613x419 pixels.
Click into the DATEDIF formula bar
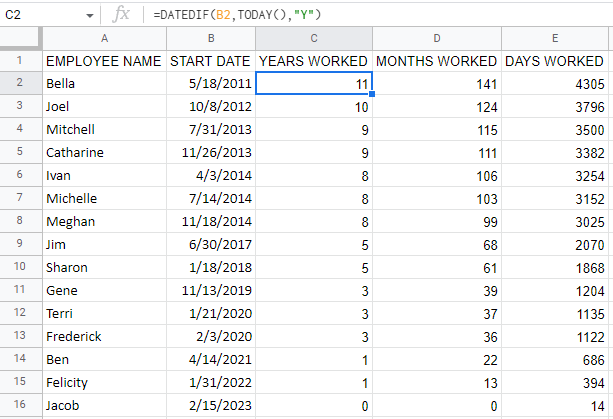point(370,15)
